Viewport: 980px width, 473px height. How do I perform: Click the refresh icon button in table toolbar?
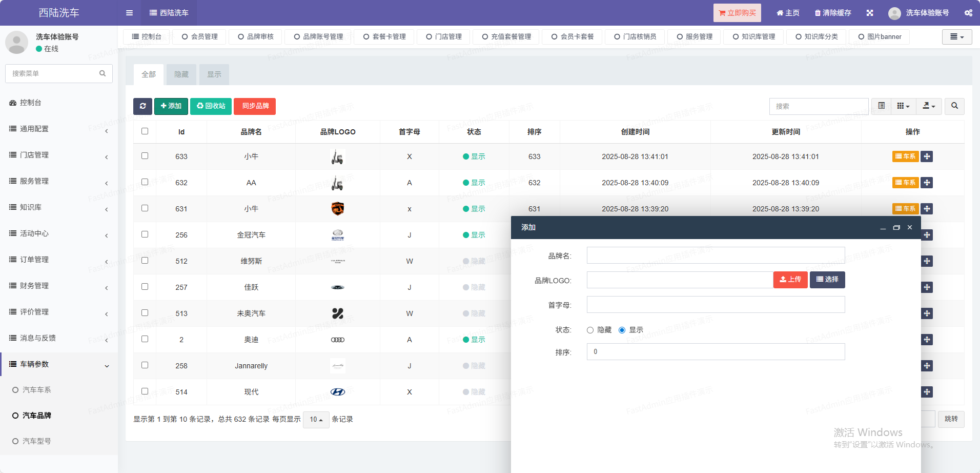142,106
